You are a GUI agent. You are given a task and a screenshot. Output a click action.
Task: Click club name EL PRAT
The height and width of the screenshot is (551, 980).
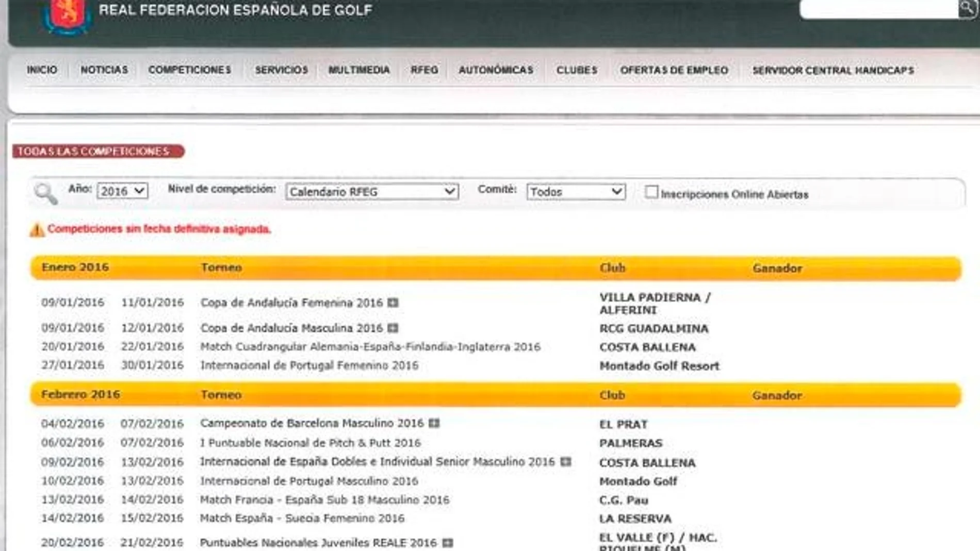coord(623,424)
